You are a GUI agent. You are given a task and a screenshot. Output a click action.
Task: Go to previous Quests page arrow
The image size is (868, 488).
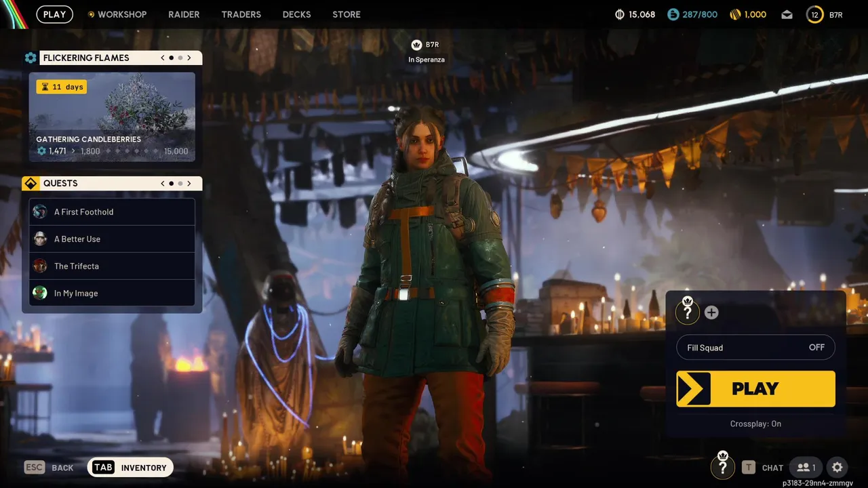click(163, 183)
